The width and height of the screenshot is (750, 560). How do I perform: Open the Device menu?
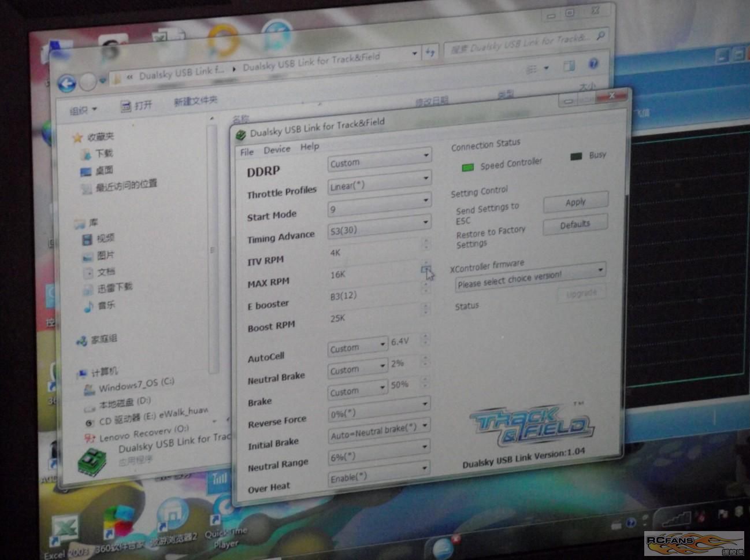tap(277, 150)
